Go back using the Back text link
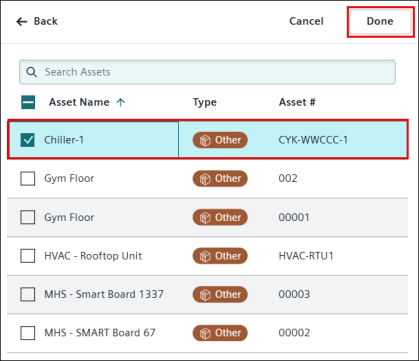This screenshot has height=361, width=419. point(46,21)
